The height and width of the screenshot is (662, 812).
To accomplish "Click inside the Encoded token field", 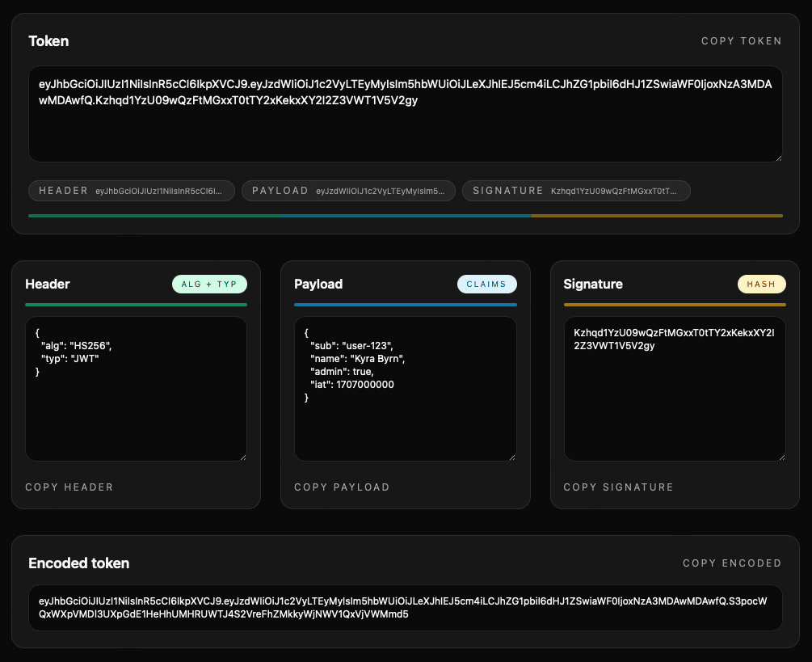I will pyautogui.click(x=405, y=607).
